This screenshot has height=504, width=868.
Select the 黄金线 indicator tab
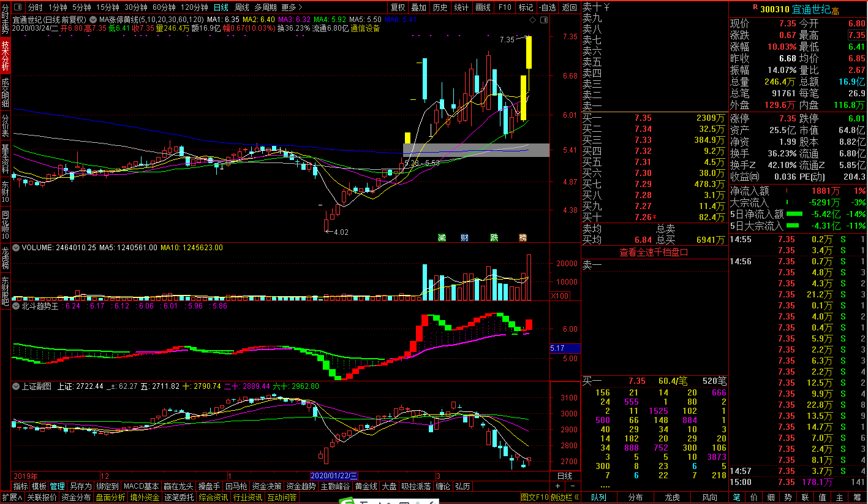click(x=366, y=486)
